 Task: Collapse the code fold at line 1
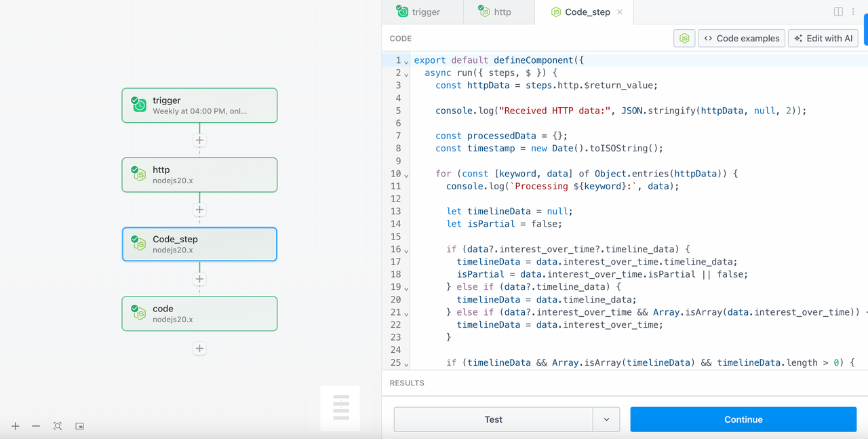coord(406,61)
